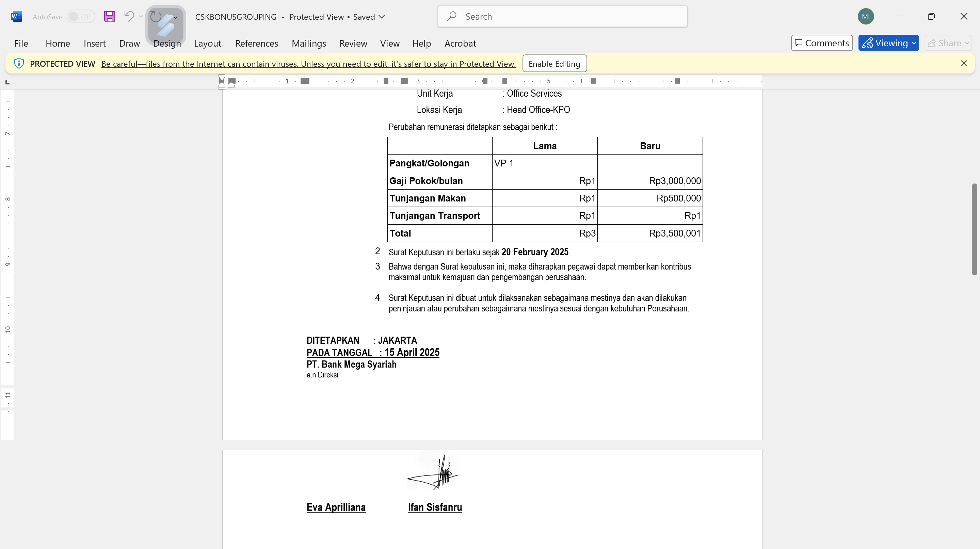
Task: Click the VP 1 table cell
Action: (x=544, y=164)
